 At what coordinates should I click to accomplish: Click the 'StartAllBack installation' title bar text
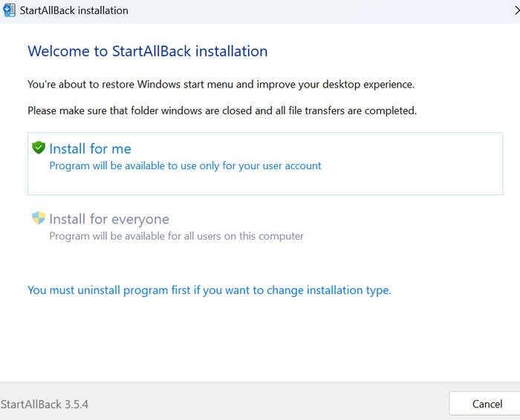[74, 10]
